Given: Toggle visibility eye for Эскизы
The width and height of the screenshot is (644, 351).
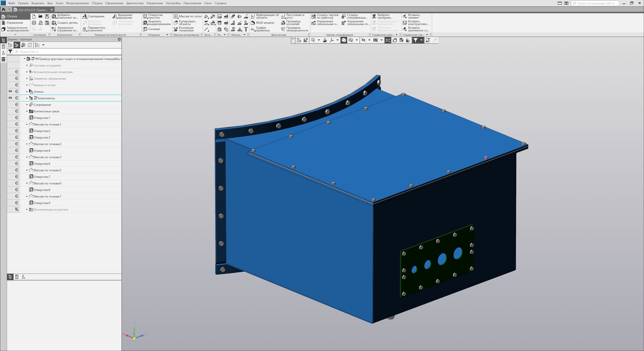Looking at the screenshot, I should coord(10,91).
